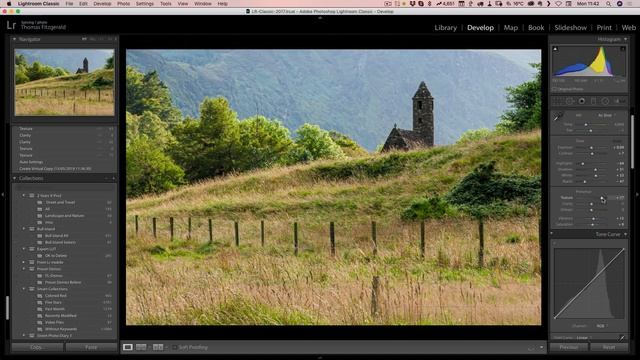Switch to the Slideshow module

(570, 27)
